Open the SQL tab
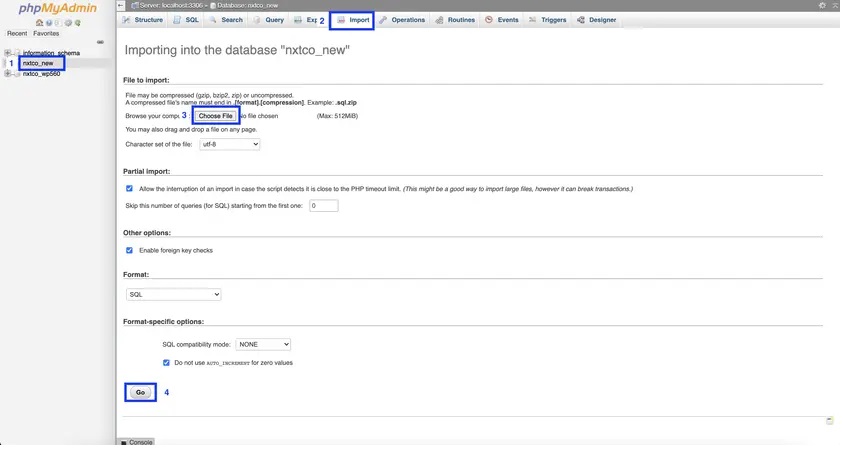This screenshot has height=450, width=843. [x=186, y=20]
